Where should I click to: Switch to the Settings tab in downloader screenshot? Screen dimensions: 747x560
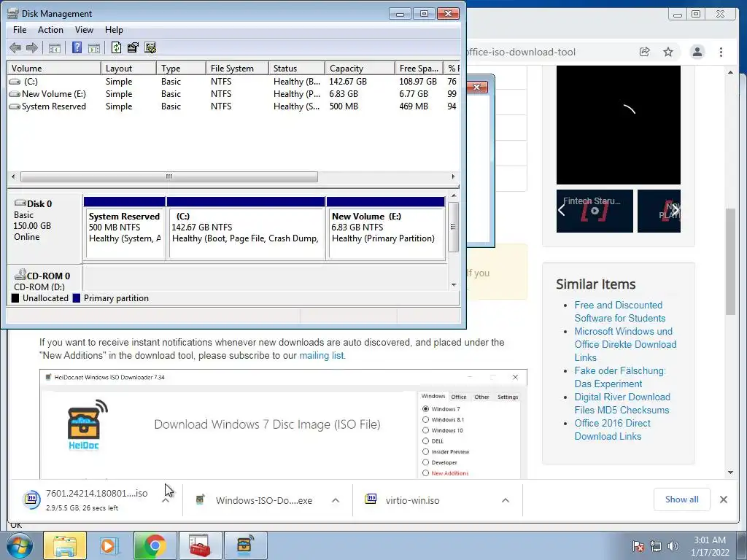coord(508,397)
